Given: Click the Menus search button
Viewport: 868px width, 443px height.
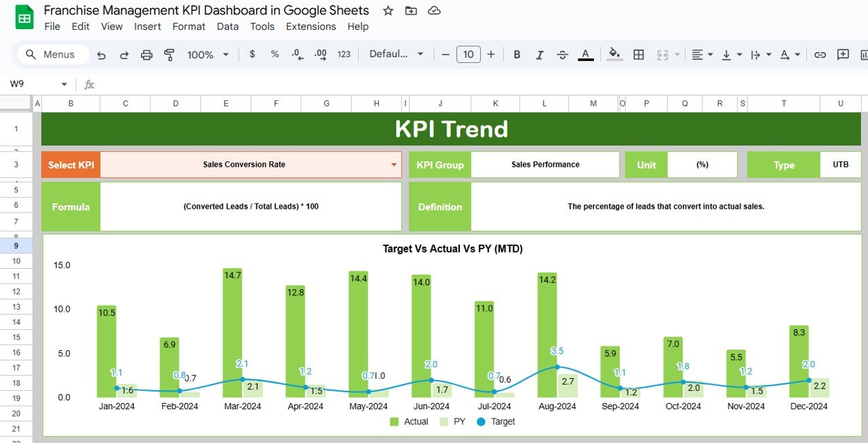Looking at the screenshot, I should 52,54.
